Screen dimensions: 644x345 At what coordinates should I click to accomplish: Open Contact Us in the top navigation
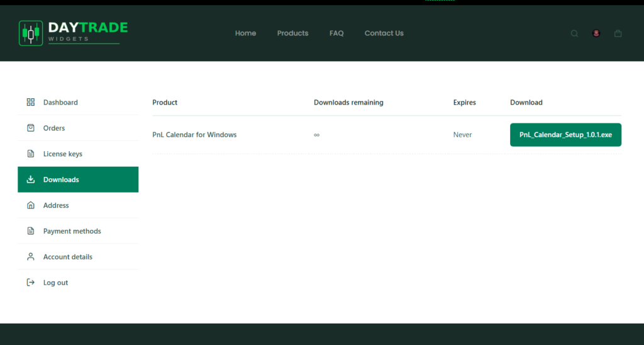coord(384,33)
